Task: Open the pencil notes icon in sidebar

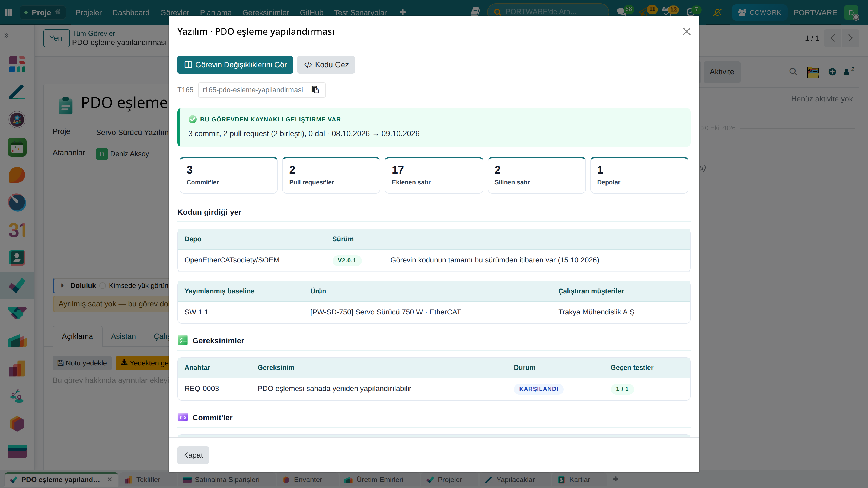Action: point(17,92)
